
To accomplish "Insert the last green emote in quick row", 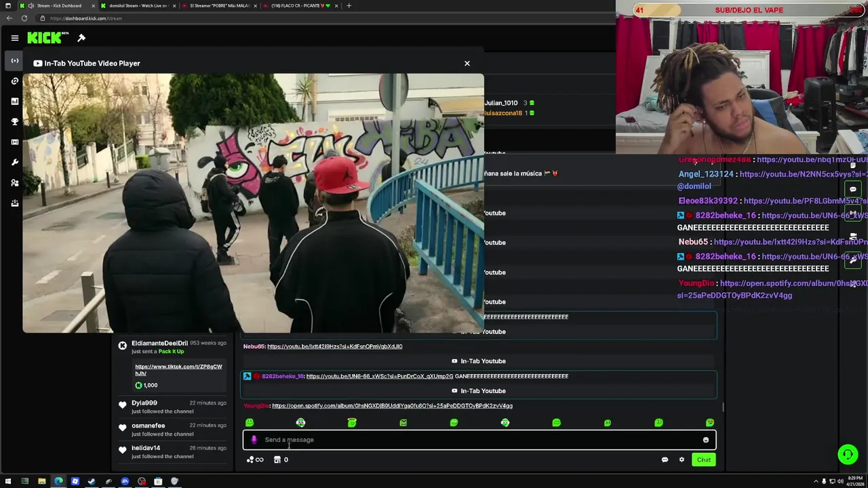I will 709,423.
